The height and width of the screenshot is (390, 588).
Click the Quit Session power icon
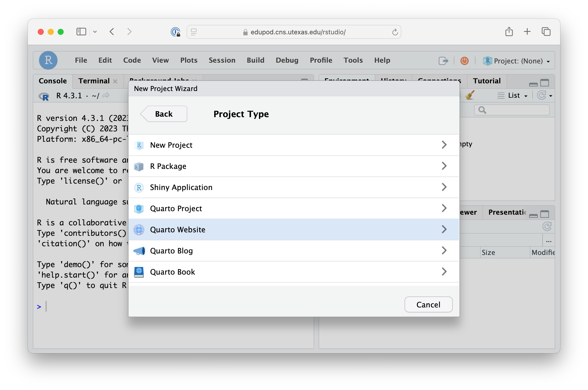click(464, 61)
